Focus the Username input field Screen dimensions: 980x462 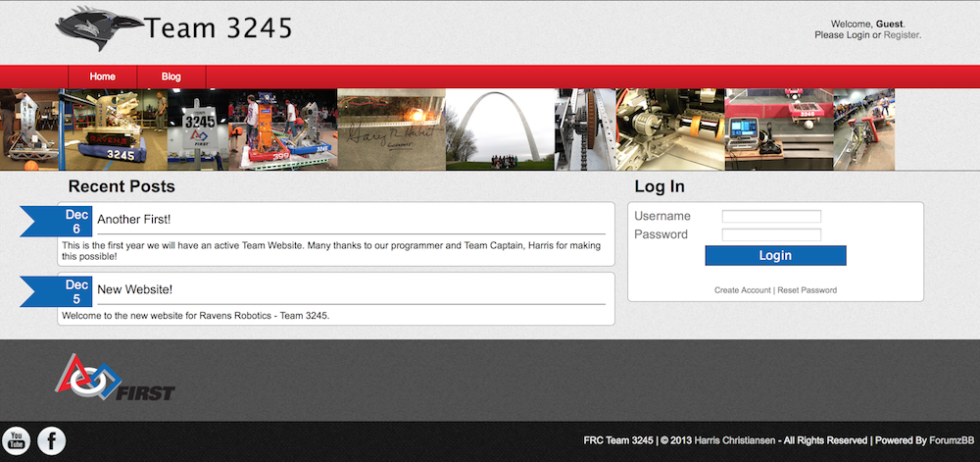pos(771,217)
